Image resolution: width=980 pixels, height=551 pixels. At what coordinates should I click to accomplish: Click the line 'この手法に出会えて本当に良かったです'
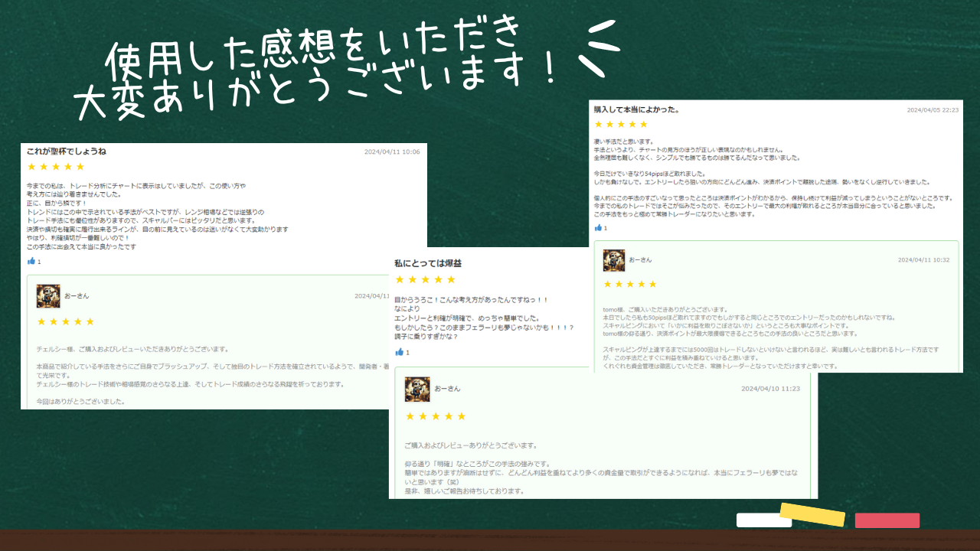[81, 247]
